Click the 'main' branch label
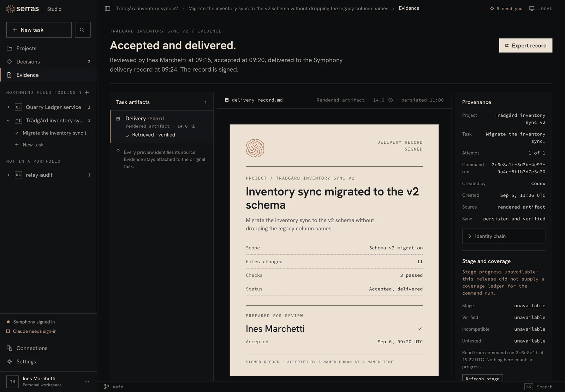Viewport: 565px width, 392px height. [118, 387]
